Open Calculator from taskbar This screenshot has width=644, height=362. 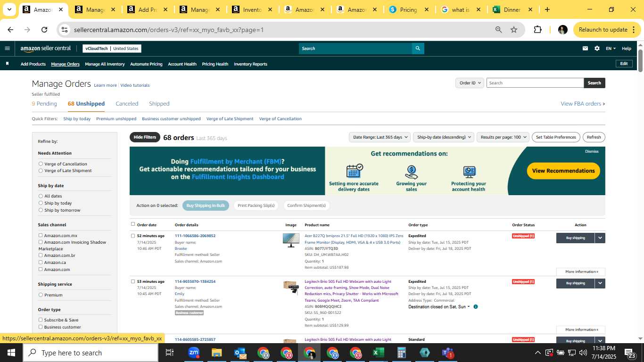(401, 353)
